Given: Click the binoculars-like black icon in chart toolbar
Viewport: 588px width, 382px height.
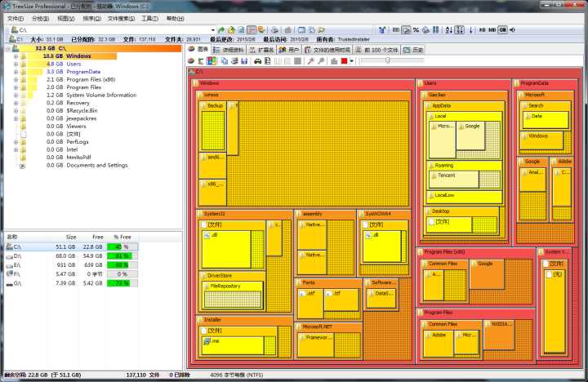Looking at the screenshot, I should click(257, 60).
